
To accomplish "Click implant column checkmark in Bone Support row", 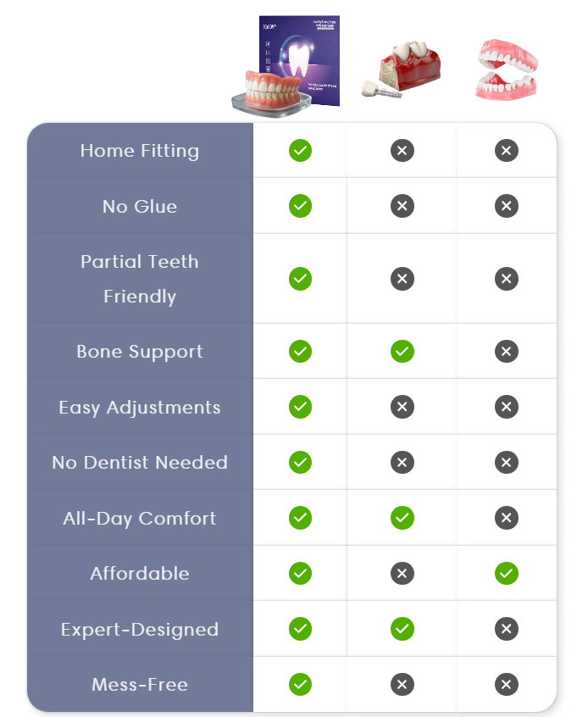I will tap(402, 351).
